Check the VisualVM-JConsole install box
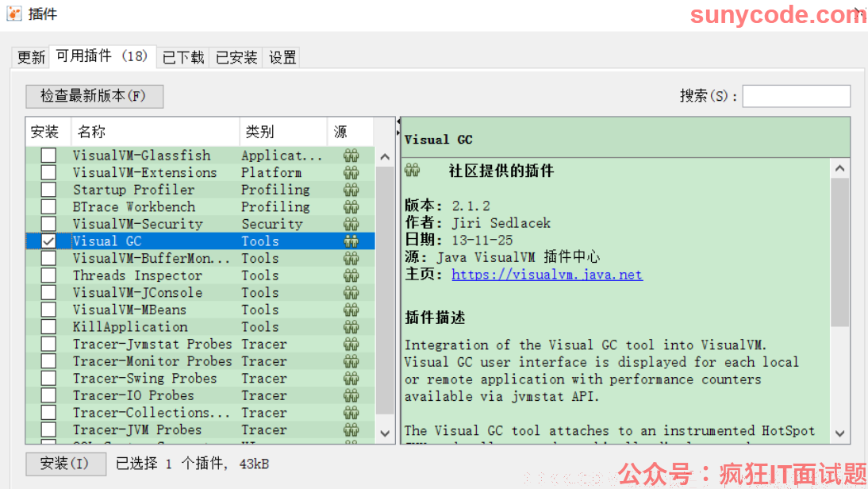 click(48, 293)
